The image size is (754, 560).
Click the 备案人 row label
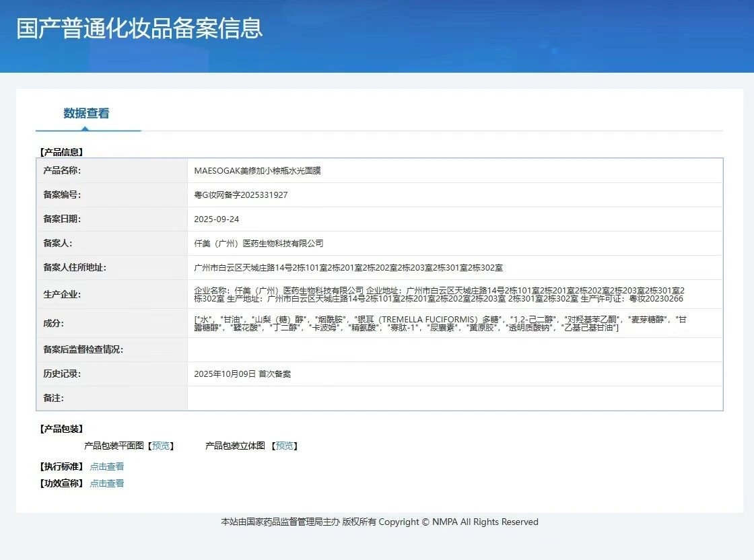(x=58, y=243)
